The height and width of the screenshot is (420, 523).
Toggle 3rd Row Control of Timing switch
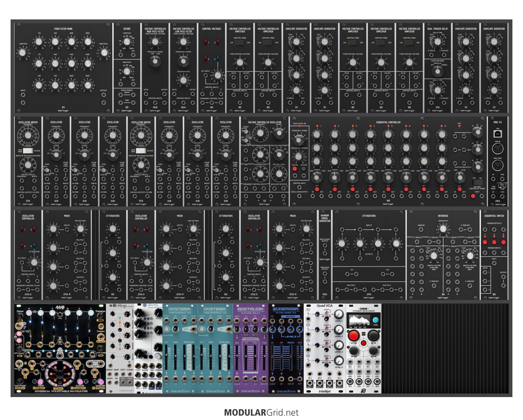coord(477,183)
